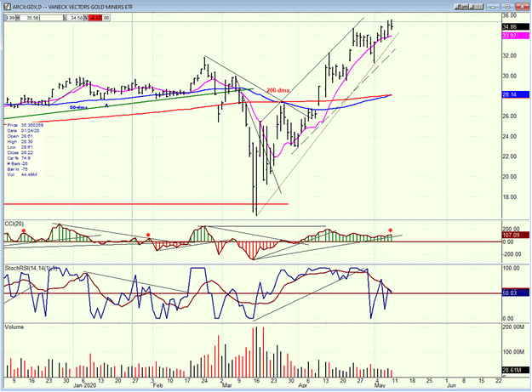Click the Price row in the data box
Image resolution: width=532 pixels, height=392 pixels.
click(x=24, y=125)
